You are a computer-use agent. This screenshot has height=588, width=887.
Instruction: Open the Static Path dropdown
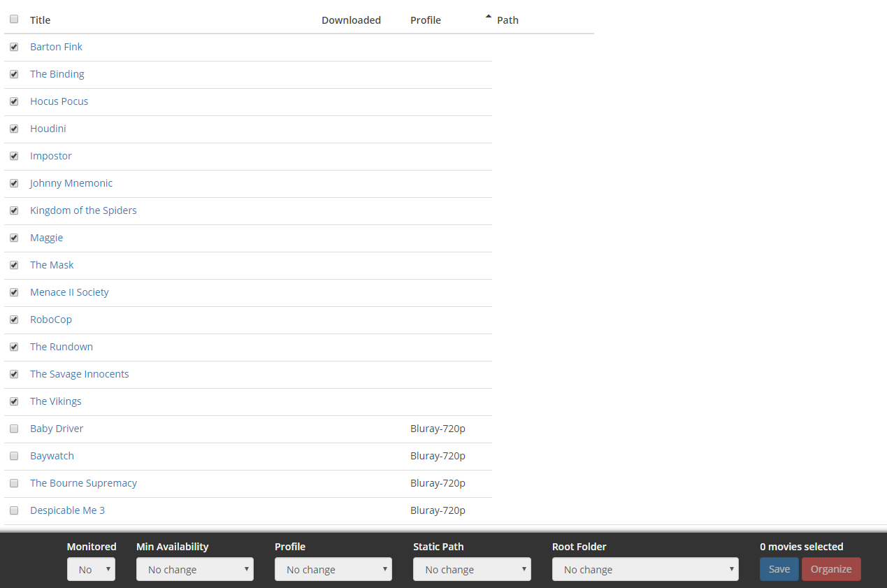[472, 569]
